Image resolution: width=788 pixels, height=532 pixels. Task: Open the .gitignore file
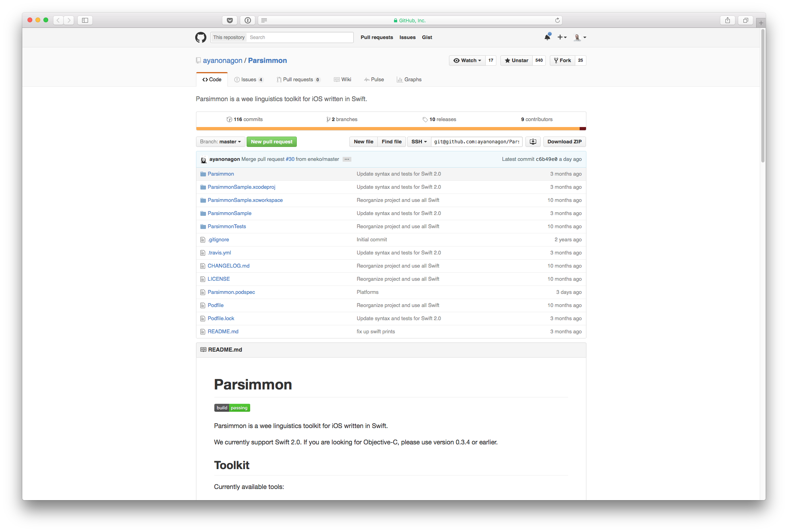point(218,240)
